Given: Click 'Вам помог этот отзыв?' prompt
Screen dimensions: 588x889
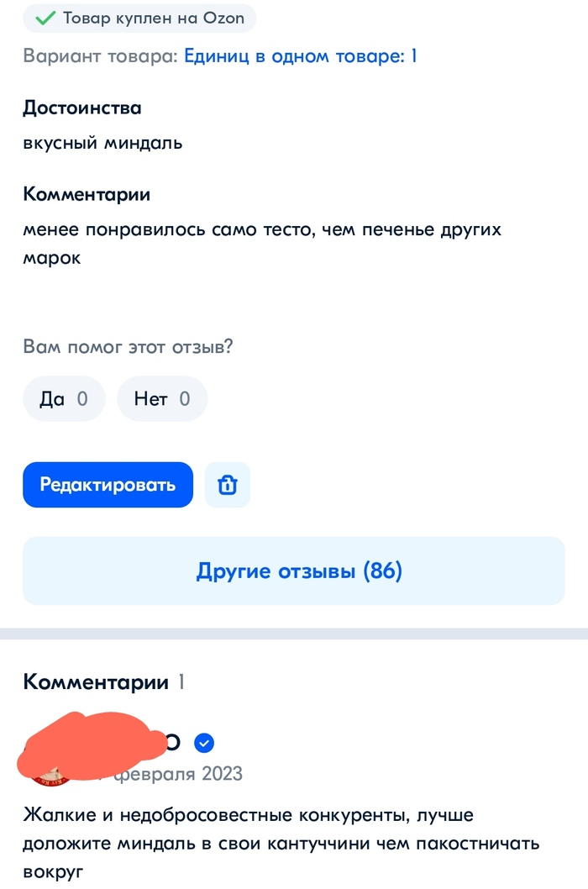Looking at the screenshot, I should click(128, 347).
